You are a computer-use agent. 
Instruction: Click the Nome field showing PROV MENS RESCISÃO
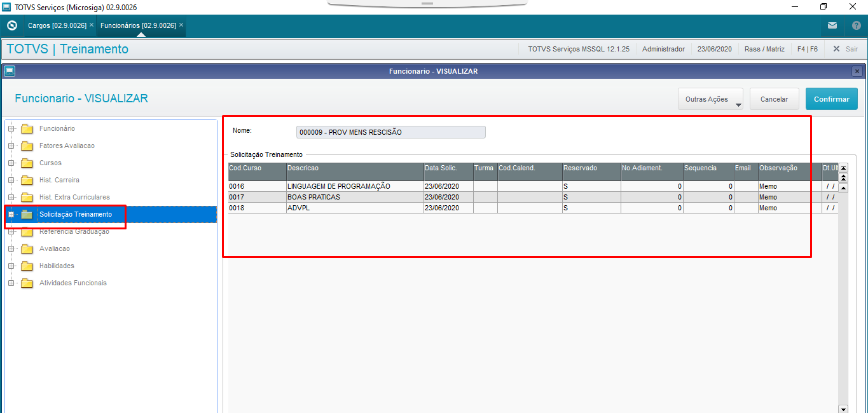coord(391,132)
